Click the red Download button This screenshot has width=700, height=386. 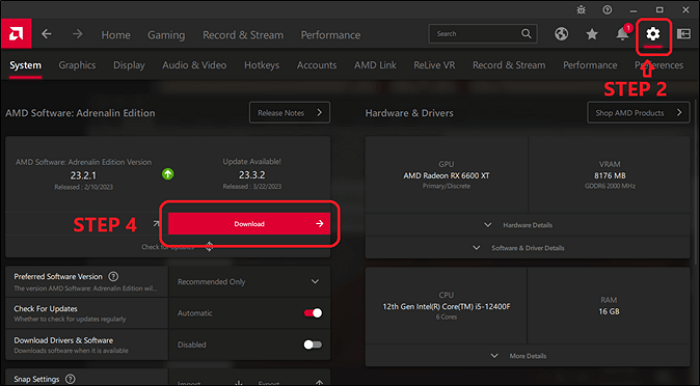point(249,224)
